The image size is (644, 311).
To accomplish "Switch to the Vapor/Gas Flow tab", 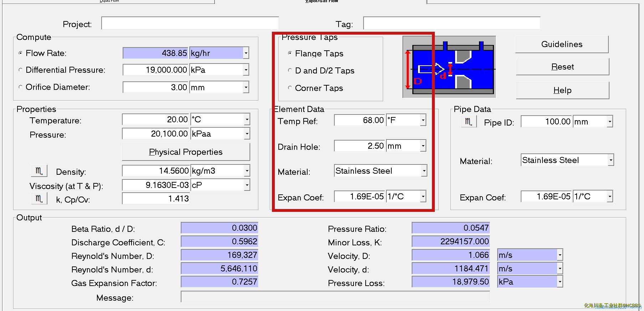I will pyautogui.click(x=321, y=1).
